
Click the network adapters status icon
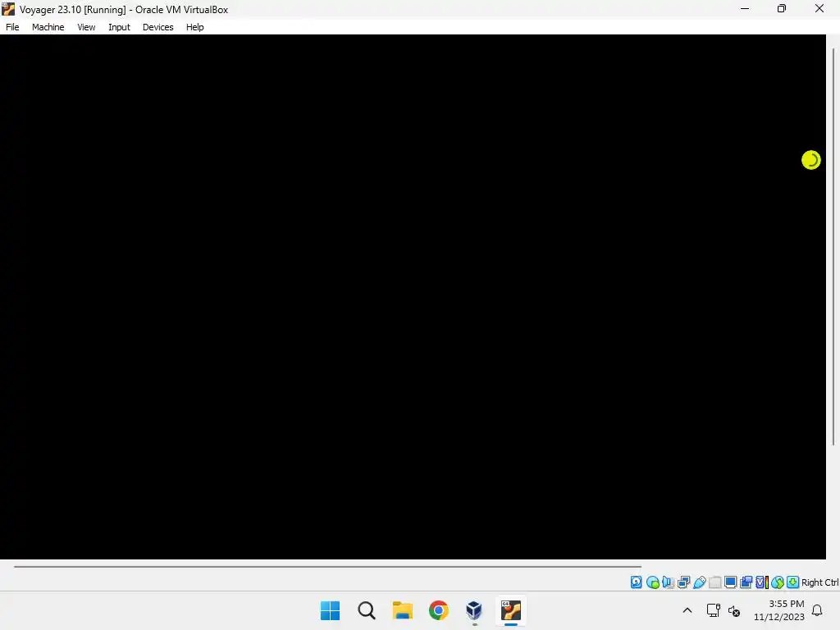[683, 582]
